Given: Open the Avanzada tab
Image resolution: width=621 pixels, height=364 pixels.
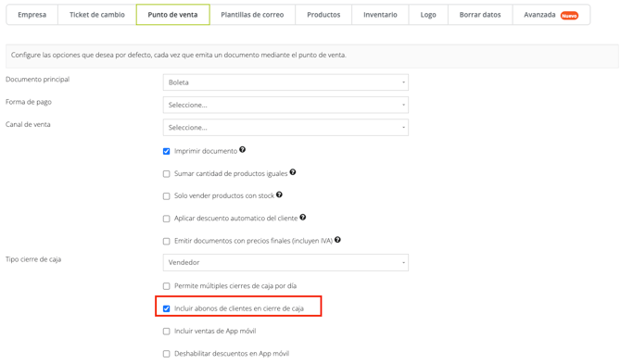Looking at the screenshot, I should 551,15.
